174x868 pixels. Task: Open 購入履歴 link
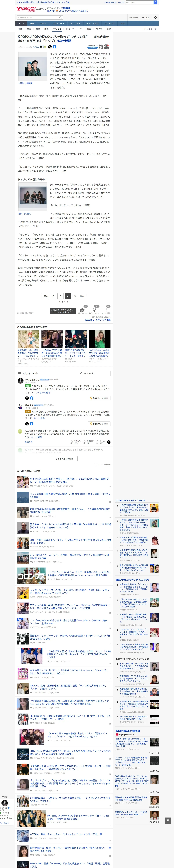click(x=146, y=18)
